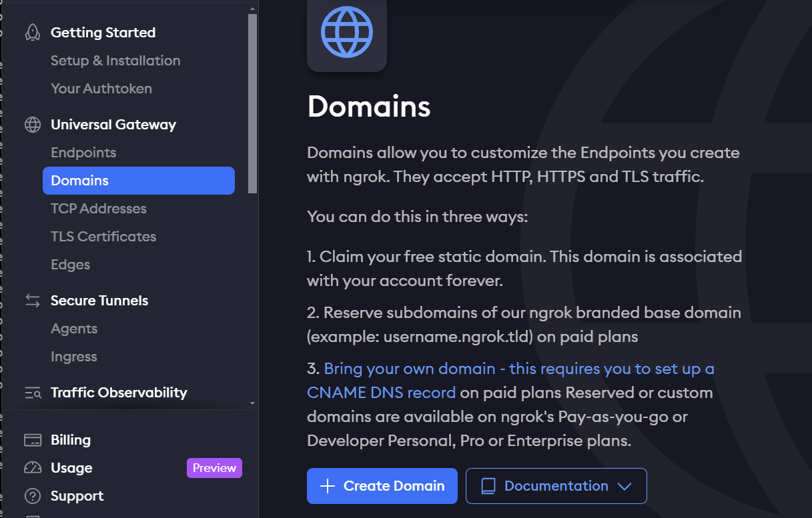Follow the Bring your own domain link
The width and height of the screenshot is (812, 518).
(510, 380)
